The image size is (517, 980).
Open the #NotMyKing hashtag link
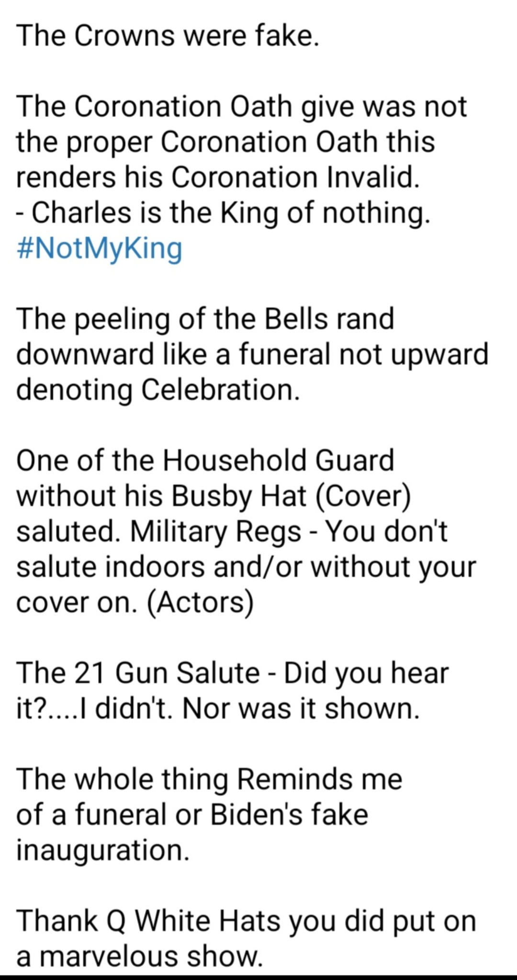point(99,248)
